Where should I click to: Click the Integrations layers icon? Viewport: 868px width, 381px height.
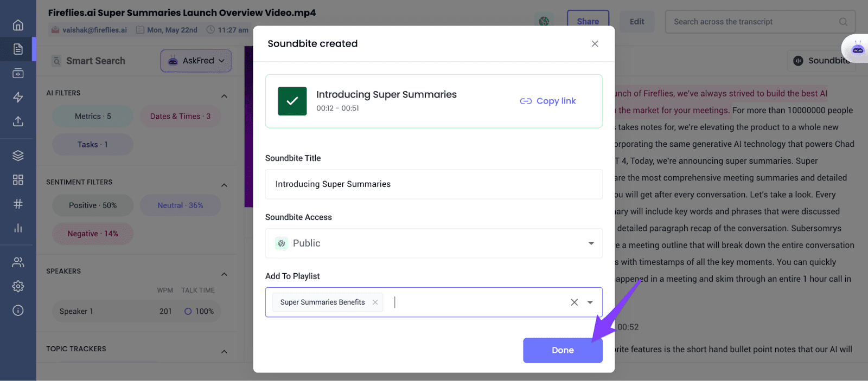coord(17,155)
